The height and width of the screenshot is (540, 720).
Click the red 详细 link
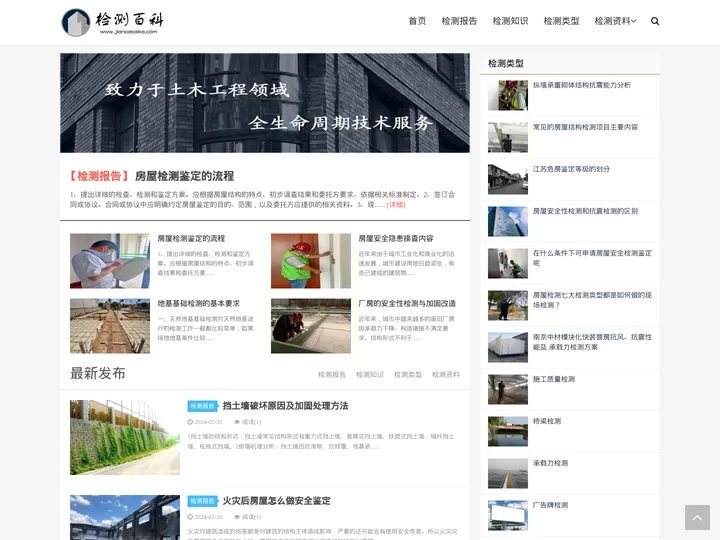pos(396,205)
